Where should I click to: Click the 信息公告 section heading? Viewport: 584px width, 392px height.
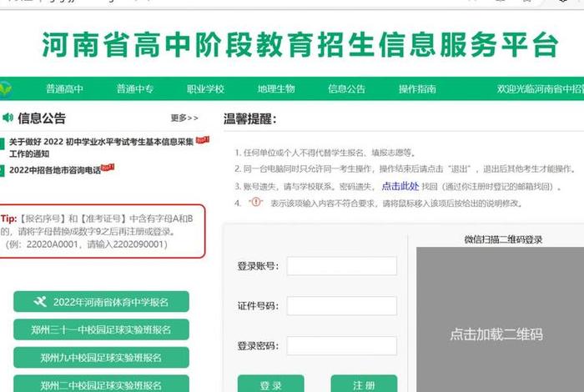[42, 118]
